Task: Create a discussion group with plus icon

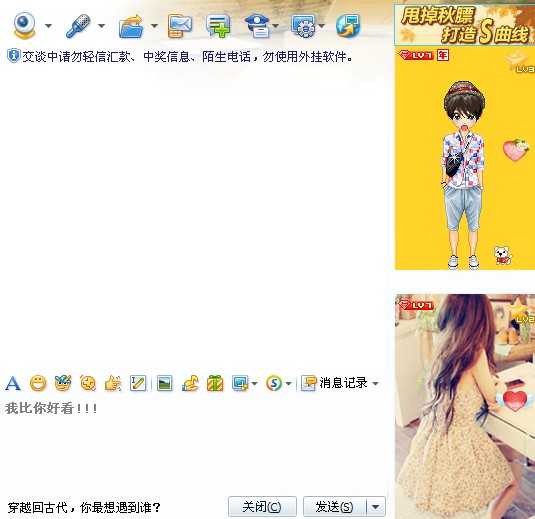Action: tap(218, 26)
